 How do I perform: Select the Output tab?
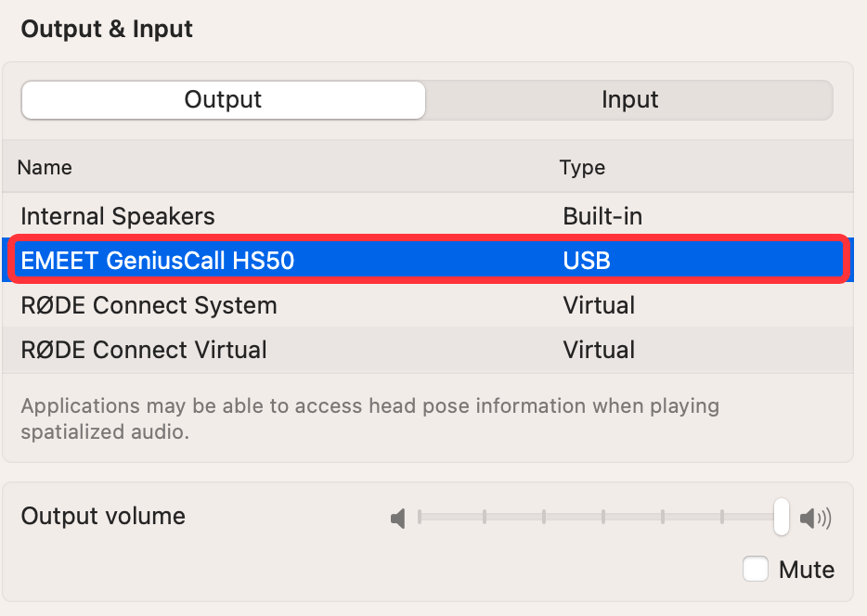[224, 100]
